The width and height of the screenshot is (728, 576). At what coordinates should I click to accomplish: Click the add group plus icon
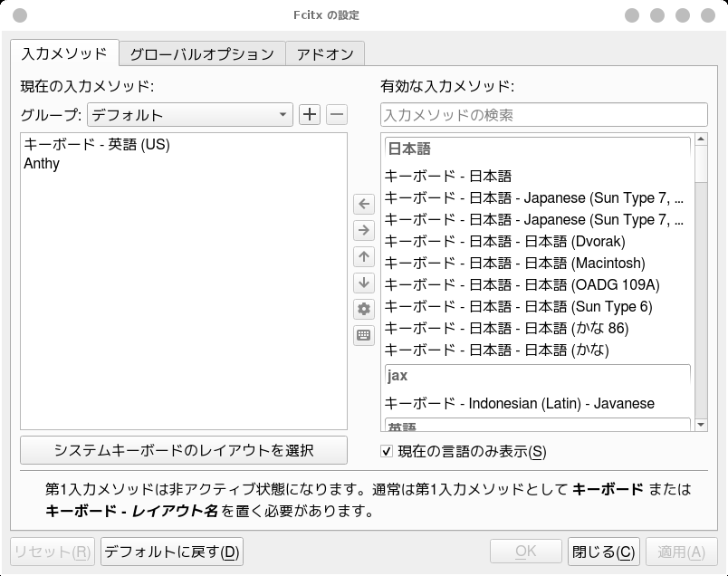(x=310, y=114)
